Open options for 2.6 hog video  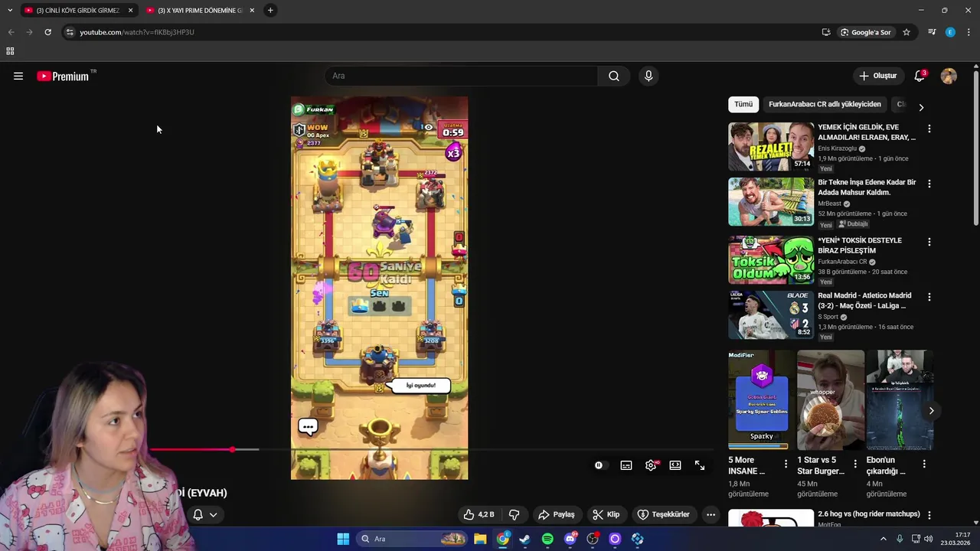click(929, 515)
